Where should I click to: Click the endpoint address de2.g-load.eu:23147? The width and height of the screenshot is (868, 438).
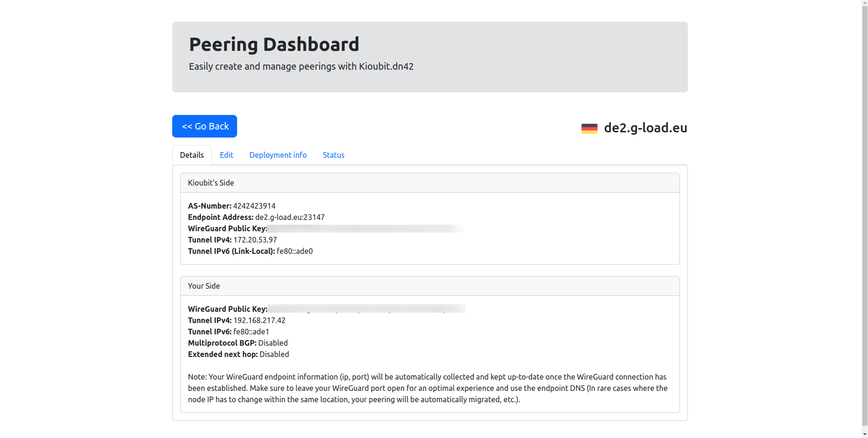[290, 217]
